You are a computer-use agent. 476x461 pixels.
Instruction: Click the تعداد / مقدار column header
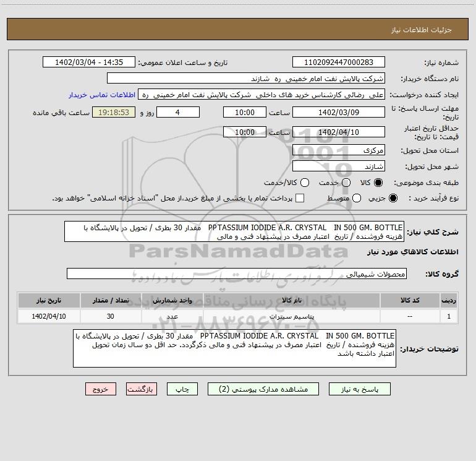pyautogui.click(x=111, y=300)
